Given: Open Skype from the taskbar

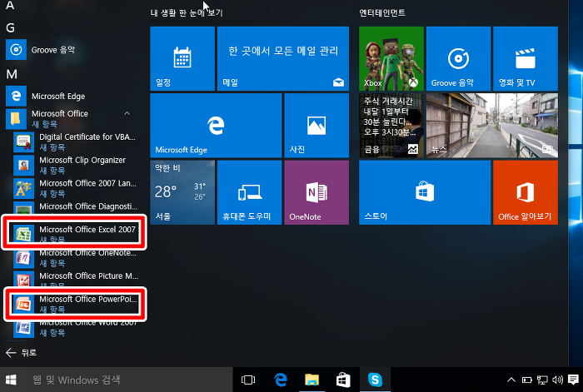Looking at the screenshot, I should click(x=375, y=380).
